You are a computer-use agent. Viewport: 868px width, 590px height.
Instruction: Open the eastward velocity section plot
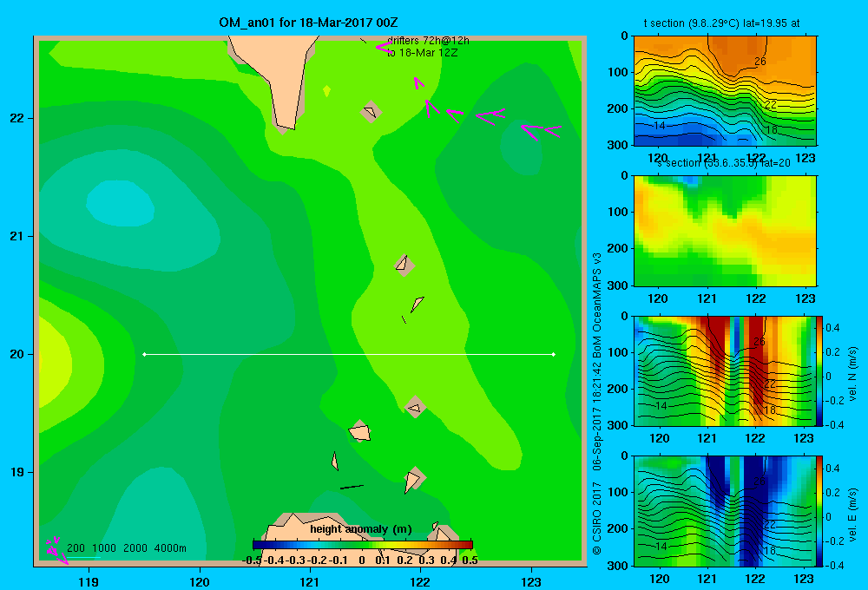[725, 511]
